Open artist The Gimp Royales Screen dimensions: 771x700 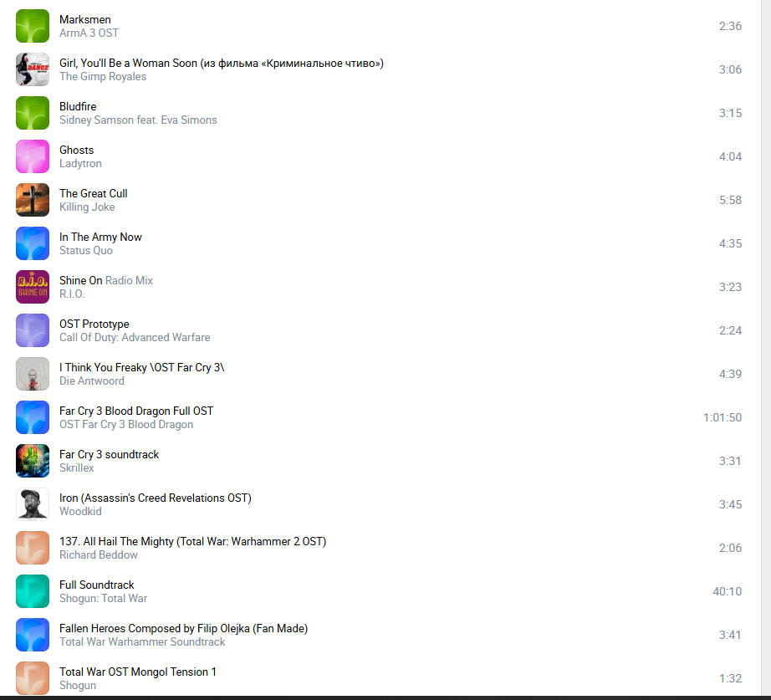103,77
